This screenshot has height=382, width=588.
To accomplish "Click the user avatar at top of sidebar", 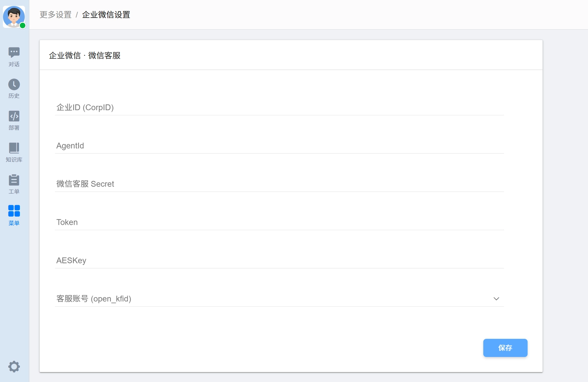I will [x=14, y=17].
